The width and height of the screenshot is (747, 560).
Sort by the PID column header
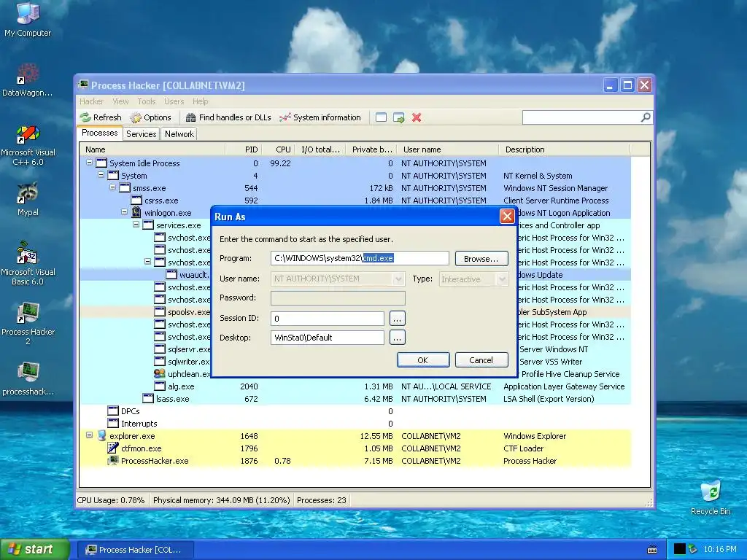click(242, 149)
